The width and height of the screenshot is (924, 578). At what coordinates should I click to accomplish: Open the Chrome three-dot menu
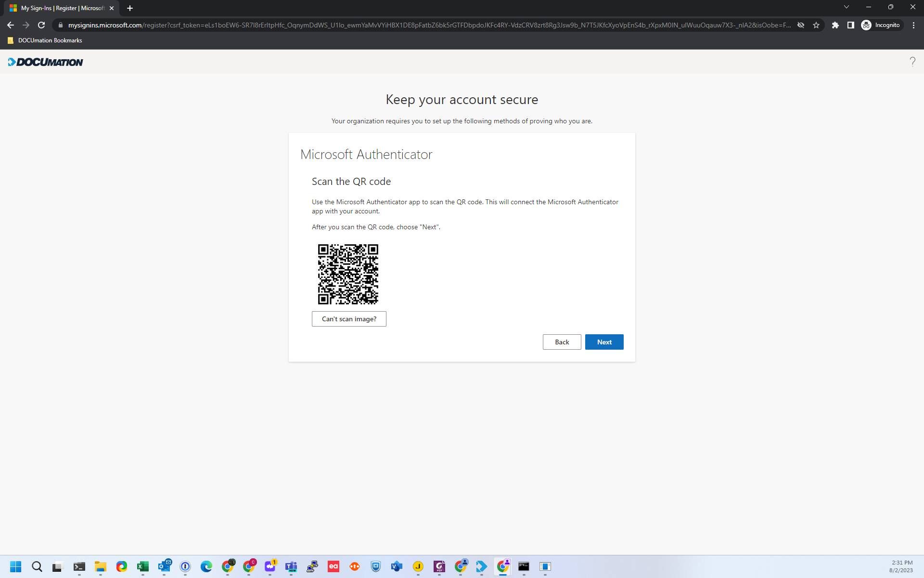[x=913, y=25]
